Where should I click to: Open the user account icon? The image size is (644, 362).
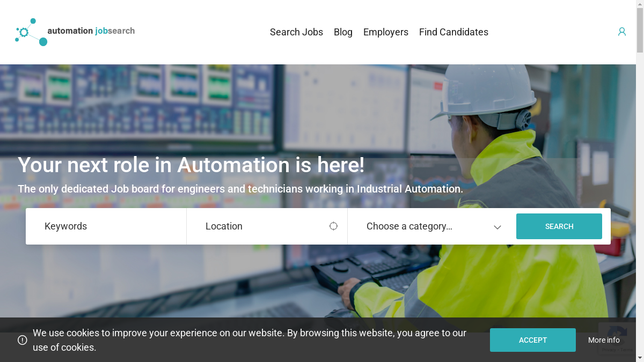click(x=621, y=32)
